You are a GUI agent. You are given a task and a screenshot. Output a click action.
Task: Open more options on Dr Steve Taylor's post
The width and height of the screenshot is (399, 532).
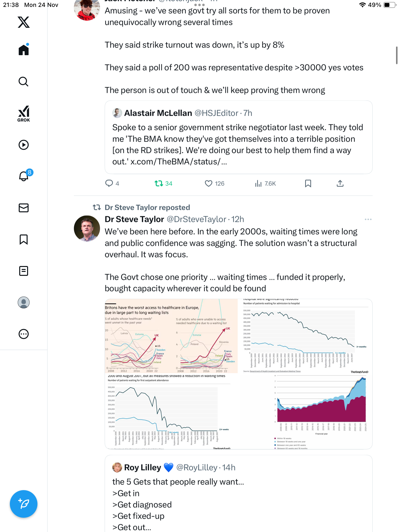368,219
